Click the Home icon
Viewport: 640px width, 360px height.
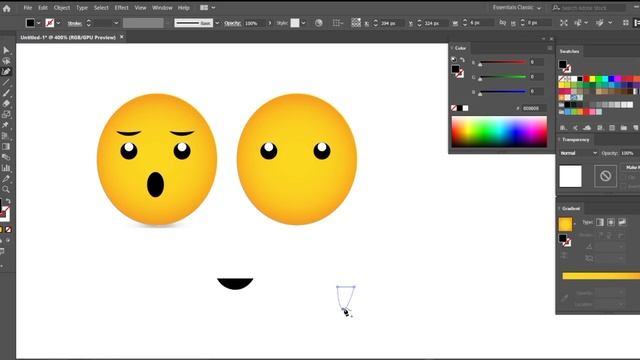coord(7,8)
